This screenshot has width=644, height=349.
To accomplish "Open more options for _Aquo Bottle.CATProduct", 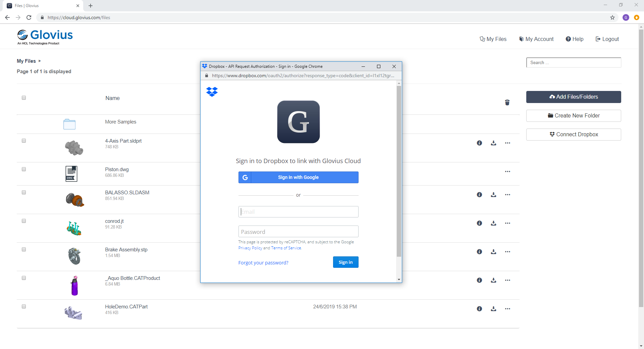I will pos(507,280).
